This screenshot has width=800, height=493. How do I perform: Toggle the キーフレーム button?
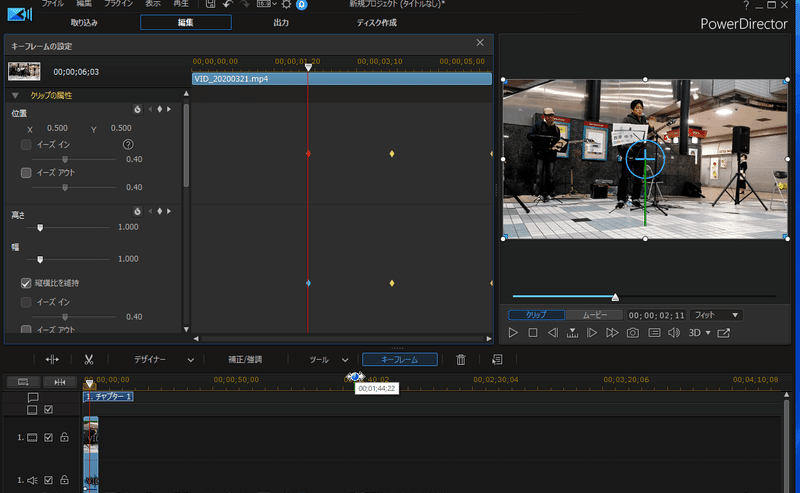click(x=399, y=360)
